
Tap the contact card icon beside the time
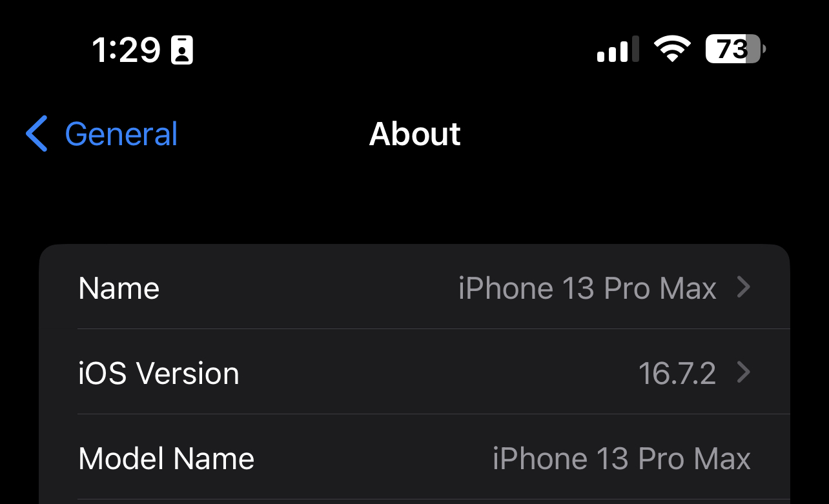click(182, 50)
